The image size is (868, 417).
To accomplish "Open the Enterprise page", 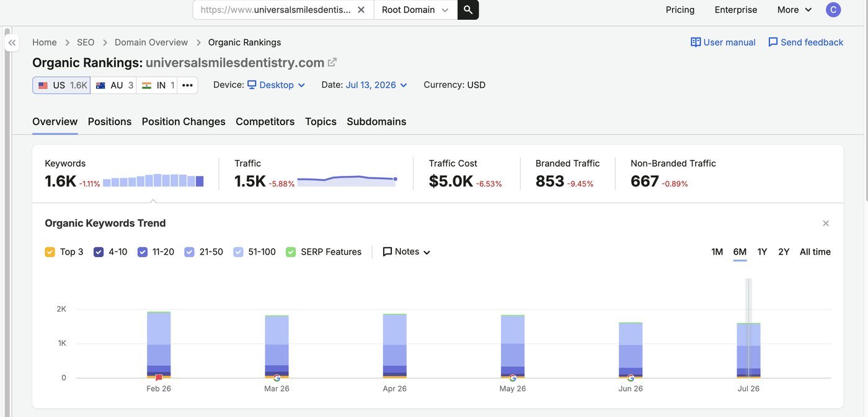I will [736, 10].
